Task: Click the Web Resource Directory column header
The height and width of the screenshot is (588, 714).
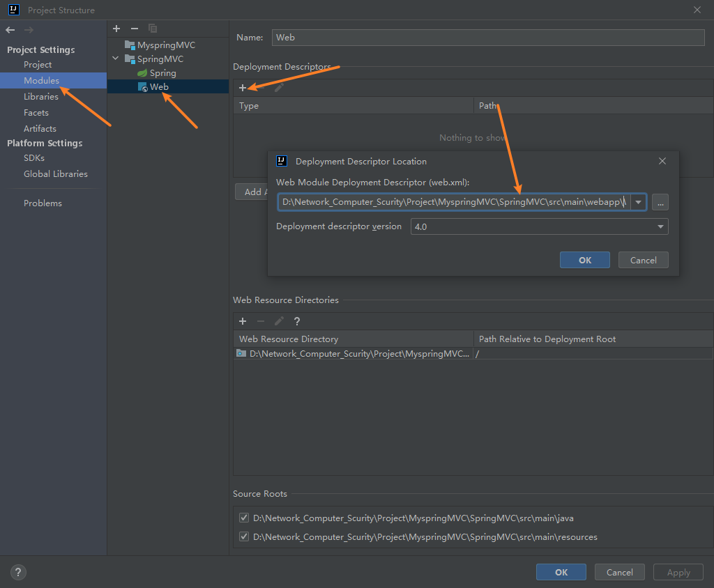Action: (x=354, y=339)
